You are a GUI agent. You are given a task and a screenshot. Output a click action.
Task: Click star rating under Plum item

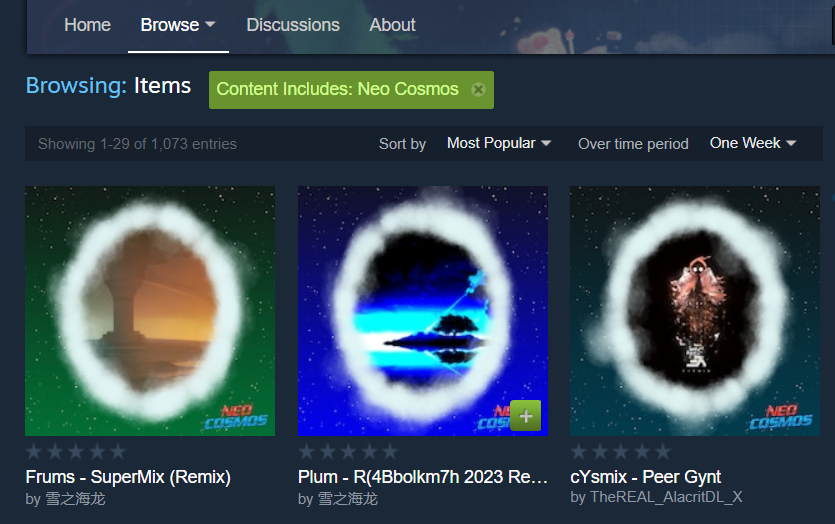click(348, 452)
